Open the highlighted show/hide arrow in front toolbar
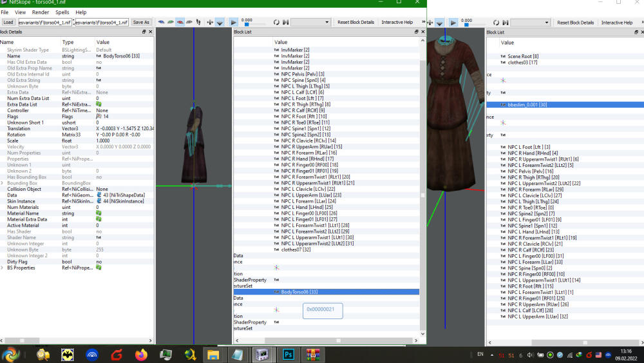 pos(220,23)
